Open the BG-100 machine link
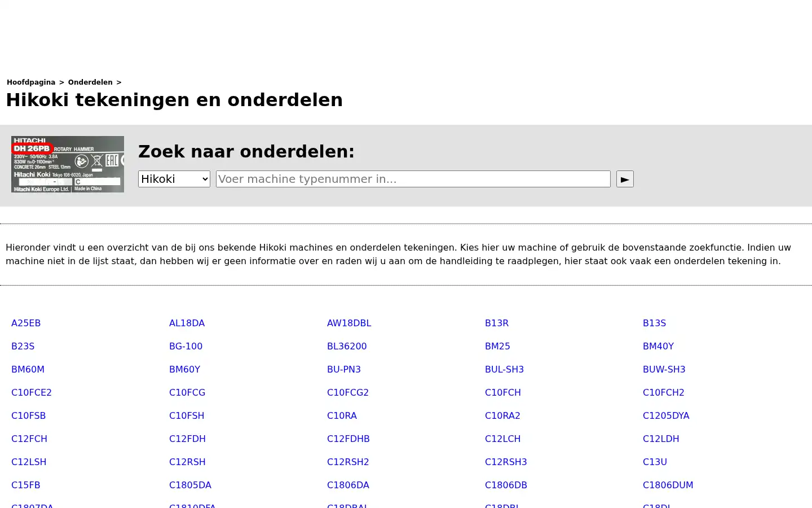Viewport: 812px width, 508px height. (186, 347)
